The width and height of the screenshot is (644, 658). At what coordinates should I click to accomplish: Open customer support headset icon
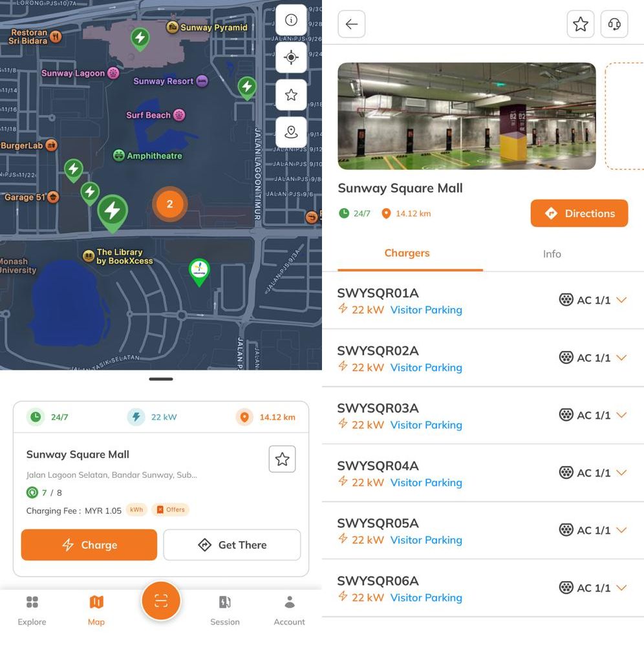(x=614, y=24)
